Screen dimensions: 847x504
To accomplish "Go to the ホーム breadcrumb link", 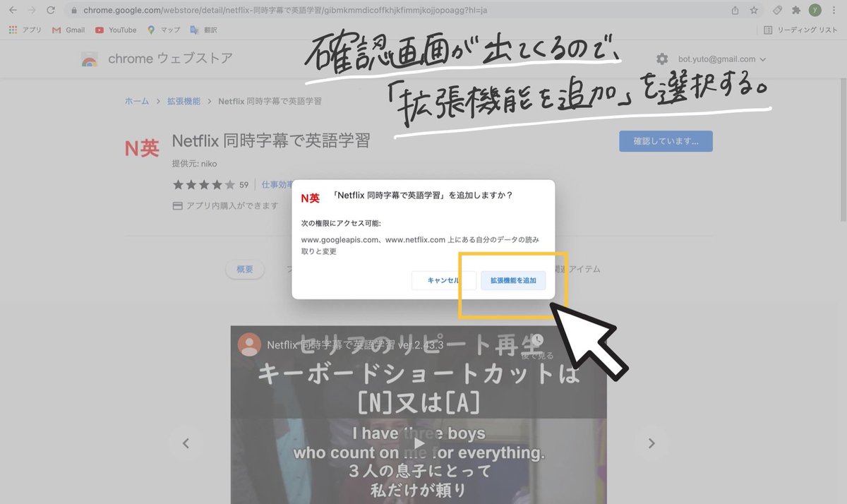I will click(137, 101).
